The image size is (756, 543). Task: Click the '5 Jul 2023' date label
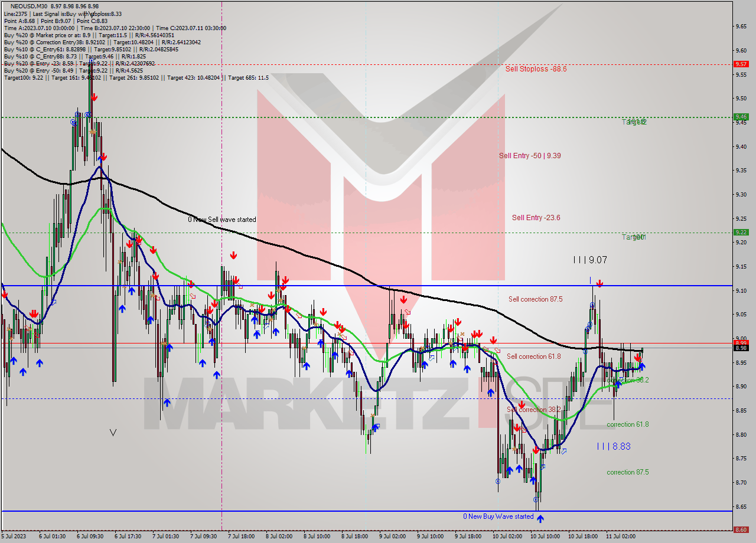click(14, 537)
